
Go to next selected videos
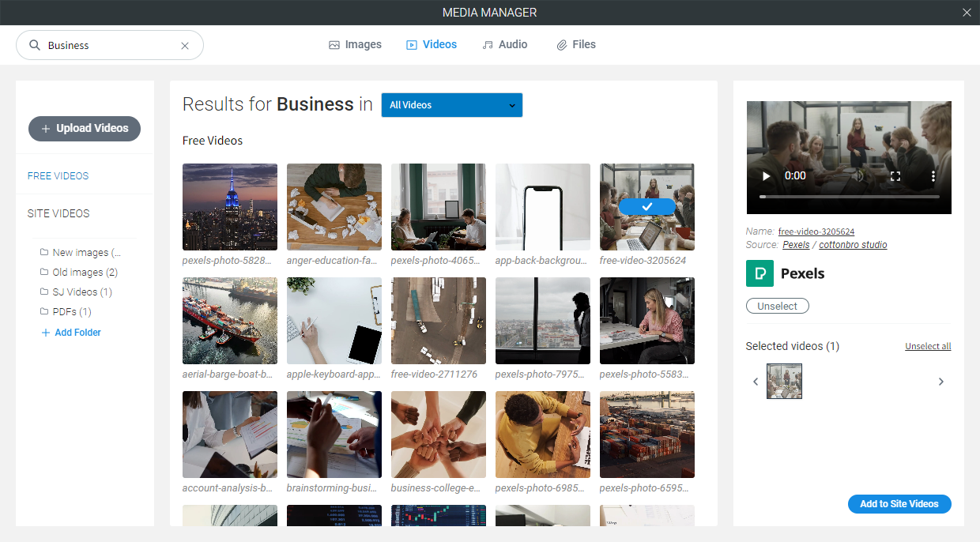[940, 382]
